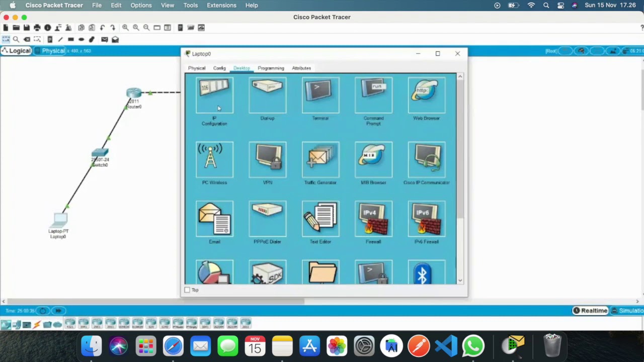Viewport: 644px width, 362px height.
Task: Open the Web Browser app
Action: pyautogui.click(x=426, y=95)
